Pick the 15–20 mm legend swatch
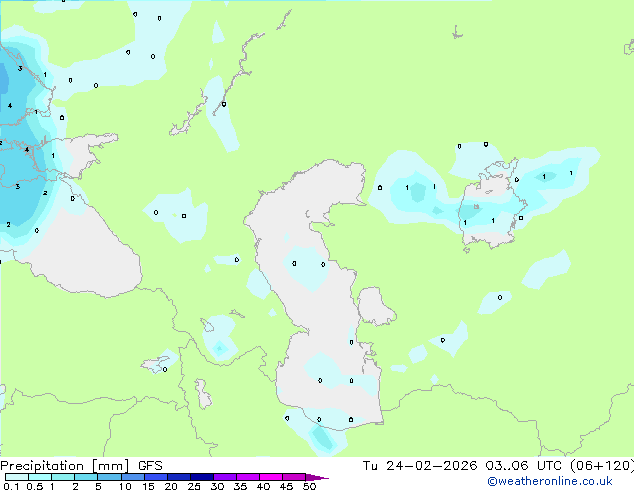 pyautogui.click(x=155, y=477)
